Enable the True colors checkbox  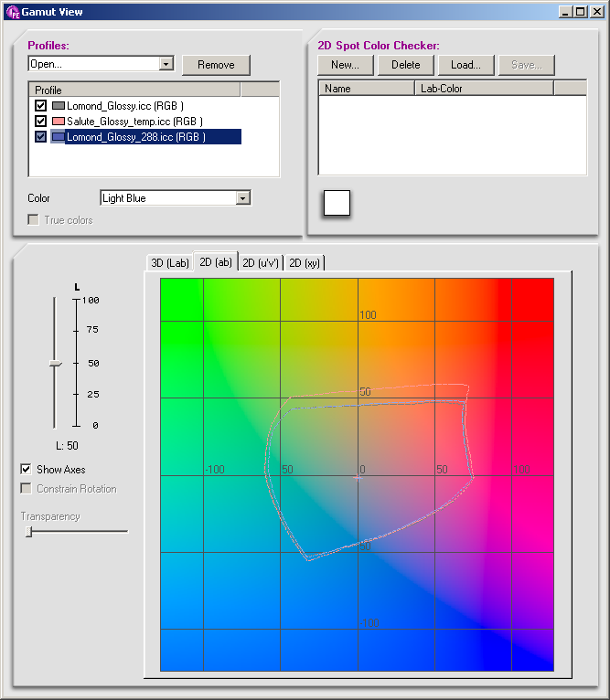pos(33,219)
